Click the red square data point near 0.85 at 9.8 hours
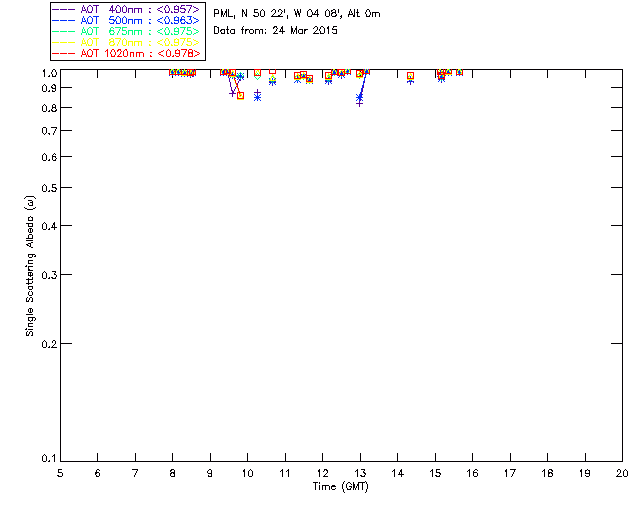This screenshot has height=512, width=640. pos(240,96)
